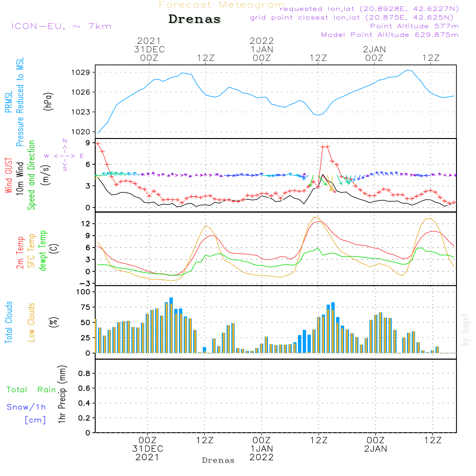Click the 12 temperature axis value

point(86,224)
